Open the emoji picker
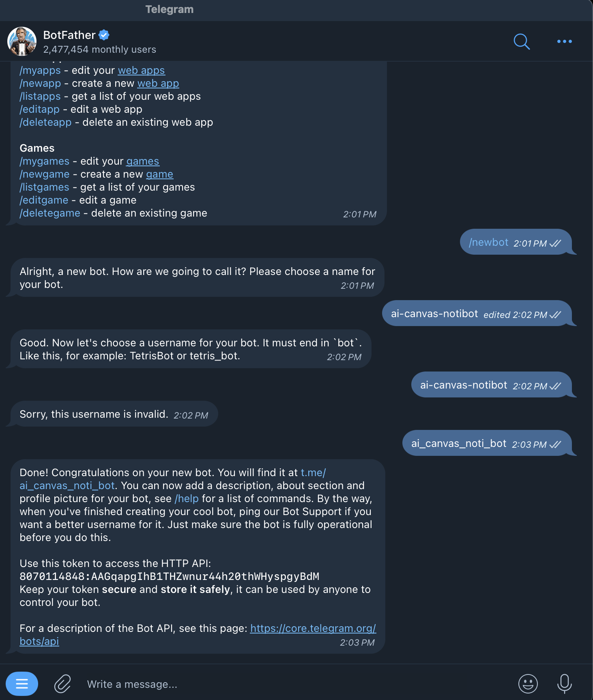This screenshot has width=593, height=700. (528, 684)
